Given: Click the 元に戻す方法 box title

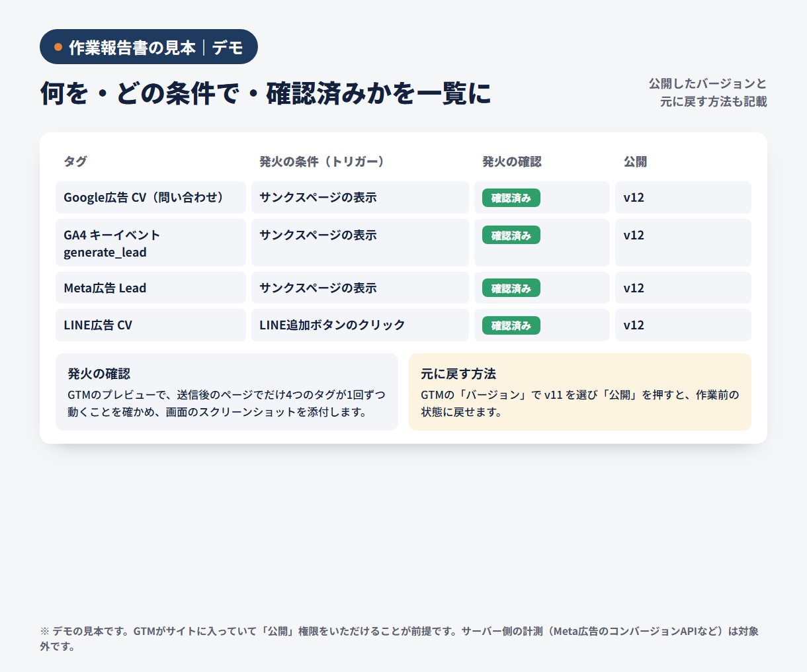Looking at the screenshot, I should tap(458, 374).
